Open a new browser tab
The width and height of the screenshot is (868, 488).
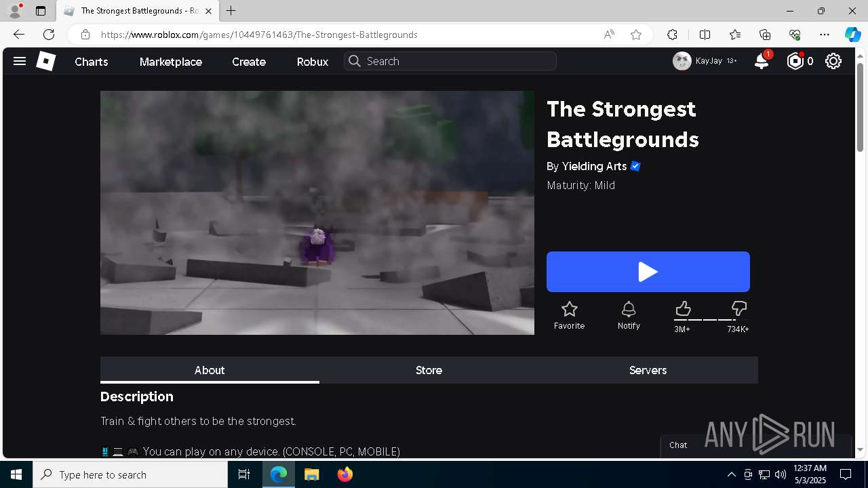pyautogui.click(x=231, y=11)
